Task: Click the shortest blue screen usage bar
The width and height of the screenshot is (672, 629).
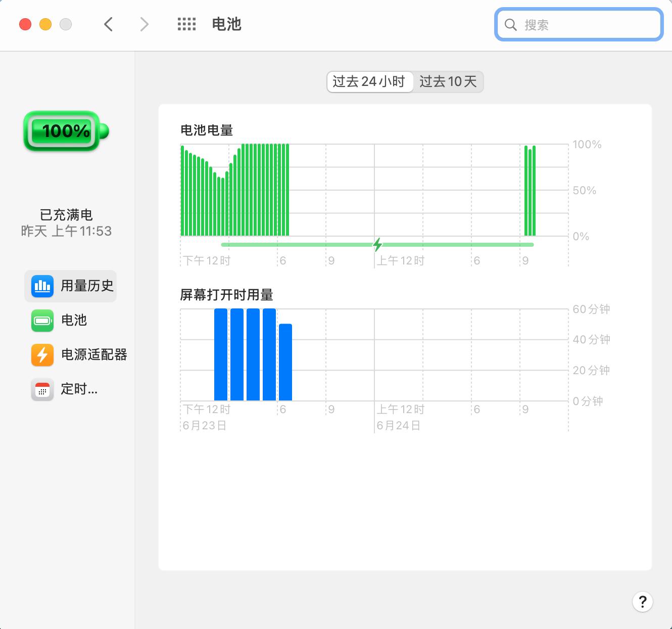Action: tap(285, 362)
